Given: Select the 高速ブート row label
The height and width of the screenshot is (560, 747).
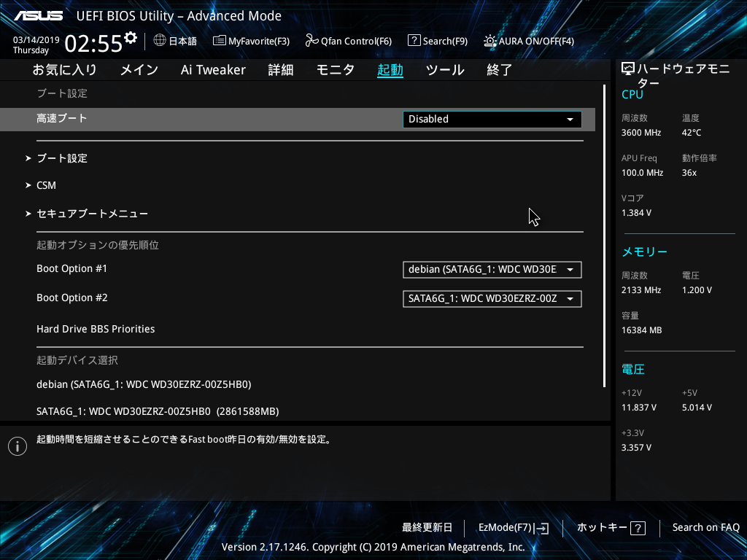Looking at the screenshot, I should 62,118.
